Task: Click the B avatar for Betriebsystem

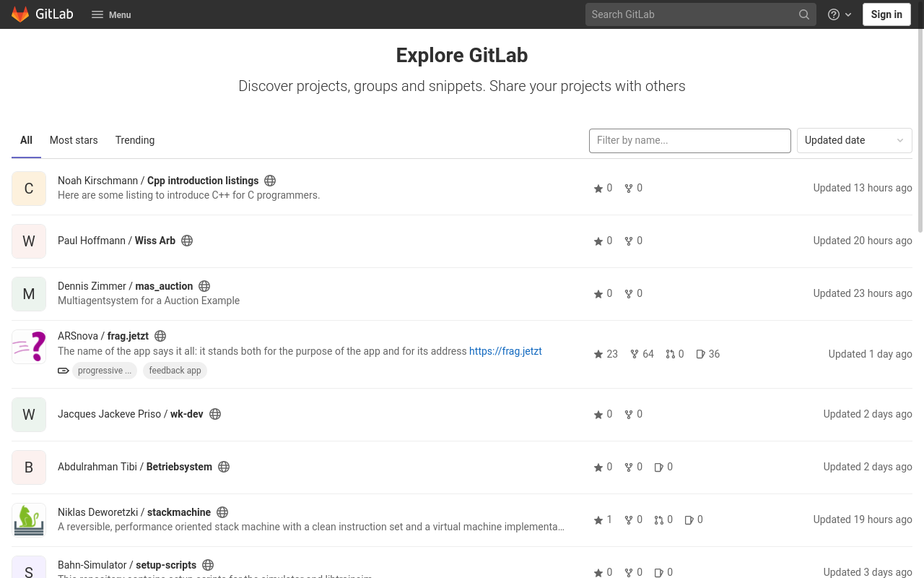Action: point(29,467)
